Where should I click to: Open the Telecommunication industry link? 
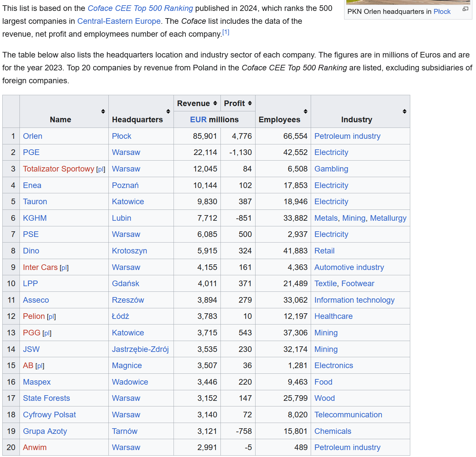pyautogui.click(x=348, y=415)
